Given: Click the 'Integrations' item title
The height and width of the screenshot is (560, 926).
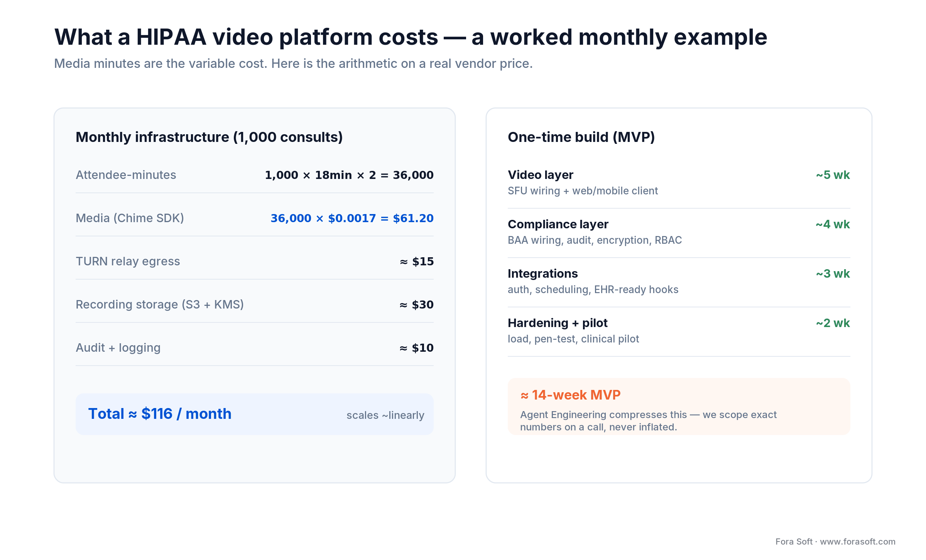Looking at the screenshot, I should click(543, 274).
